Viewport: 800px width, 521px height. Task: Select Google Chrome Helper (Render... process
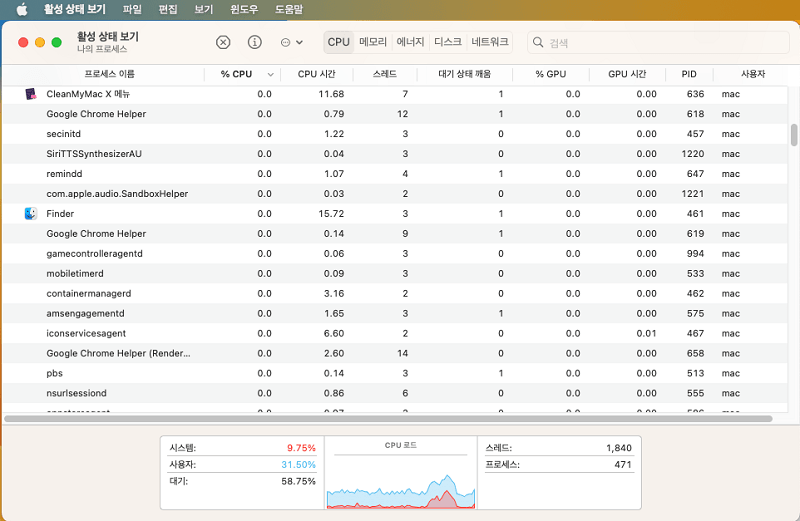click(395, 353)
